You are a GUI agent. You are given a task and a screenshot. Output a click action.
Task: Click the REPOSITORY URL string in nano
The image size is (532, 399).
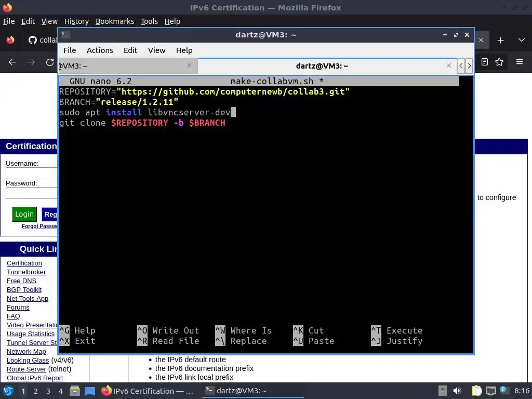(x=233, y=91)
